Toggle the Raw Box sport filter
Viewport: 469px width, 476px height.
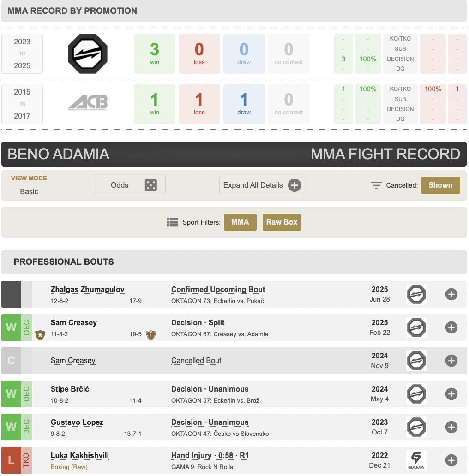click(282, 222)
